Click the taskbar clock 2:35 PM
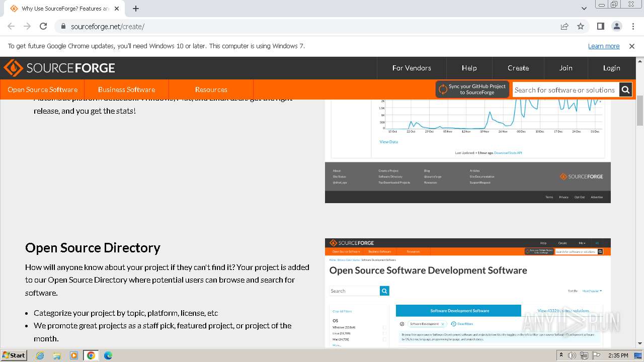Image resolution: width=644 pixels, height=362 pixels. click(618, 355)
